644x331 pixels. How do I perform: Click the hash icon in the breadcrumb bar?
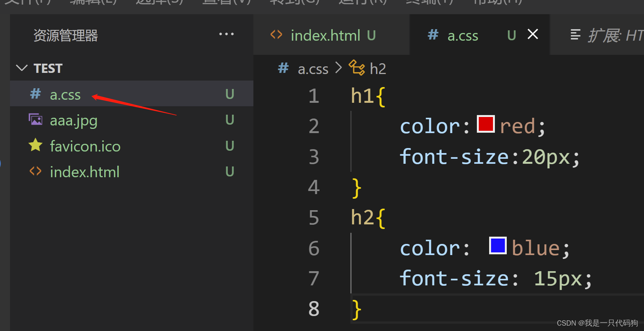pyautogui.click(x=283, y=68)
